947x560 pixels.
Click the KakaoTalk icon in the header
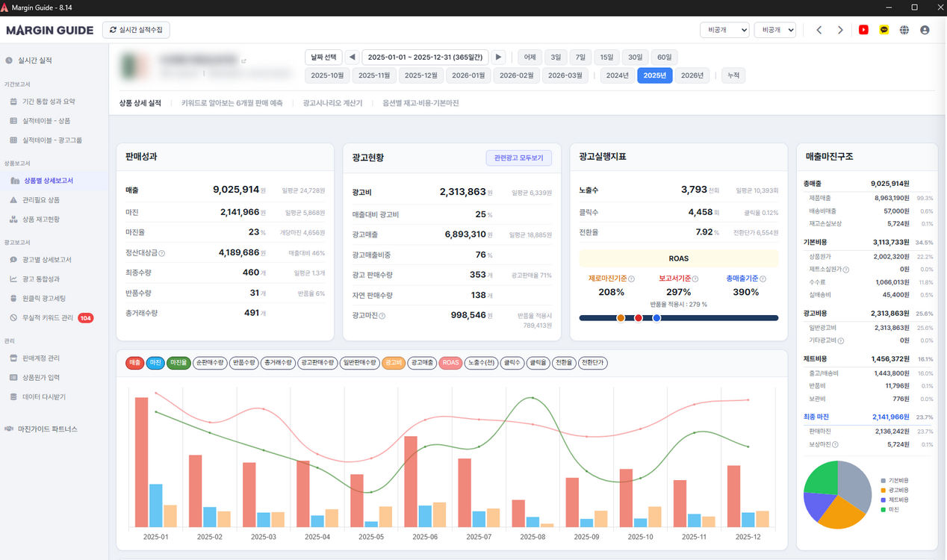pos(887,29)
